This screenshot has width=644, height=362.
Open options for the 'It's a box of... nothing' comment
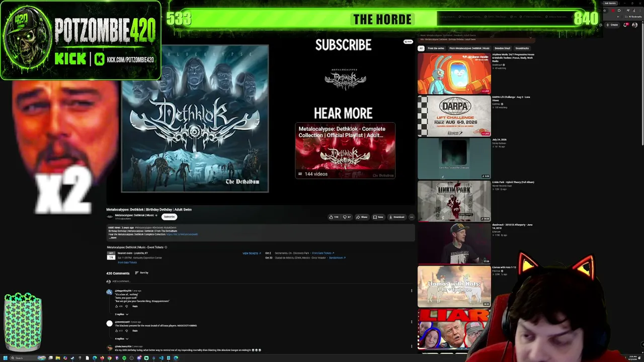pos(412,291)
